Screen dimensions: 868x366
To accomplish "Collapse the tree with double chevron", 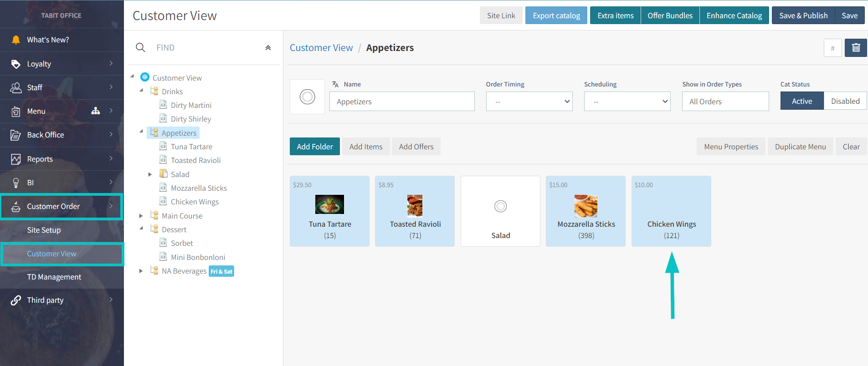I will pyautogui.click(x=268, y=48).
